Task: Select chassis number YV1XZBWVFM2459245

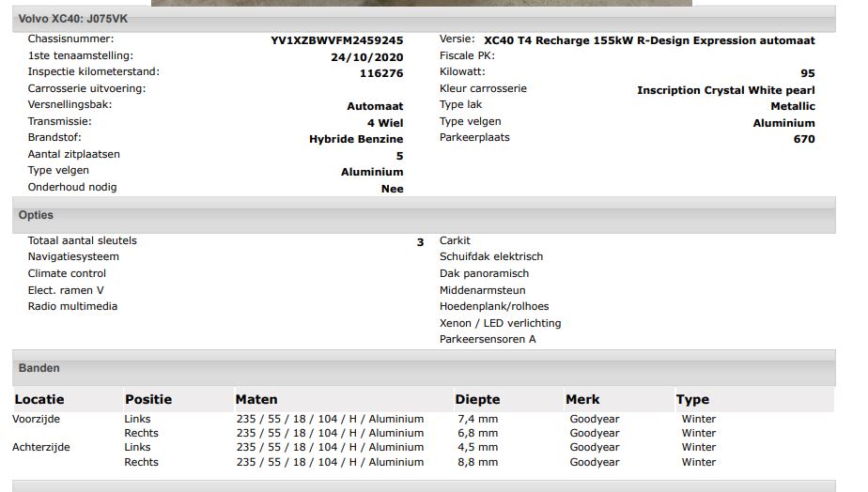Action: pyautogui.click(x=336, y=40)
